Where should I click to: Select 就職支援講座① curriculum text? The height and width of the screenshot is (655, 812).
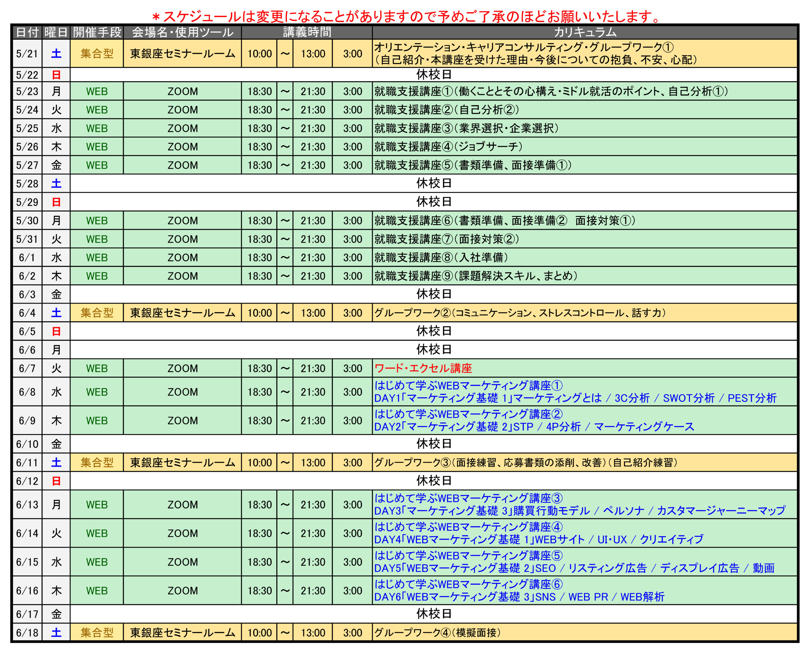pos(551,91)
